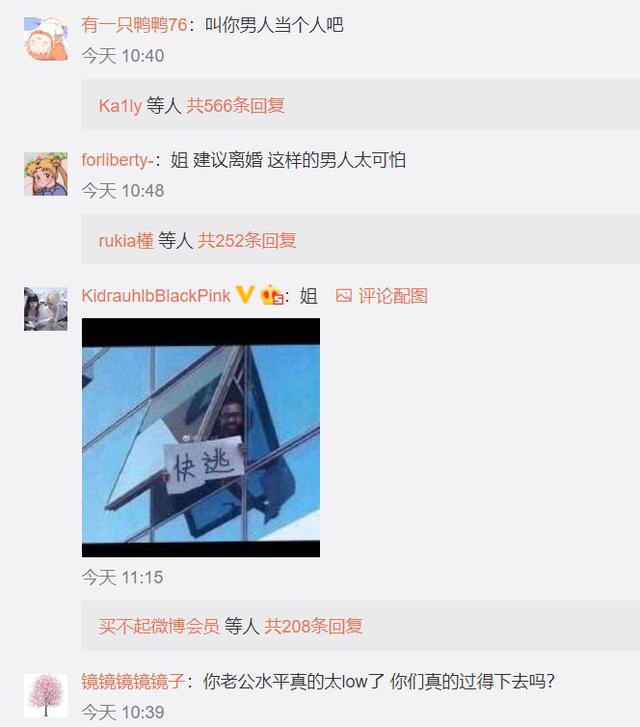Click timestamp 今天 11:15

click(122, 577)
